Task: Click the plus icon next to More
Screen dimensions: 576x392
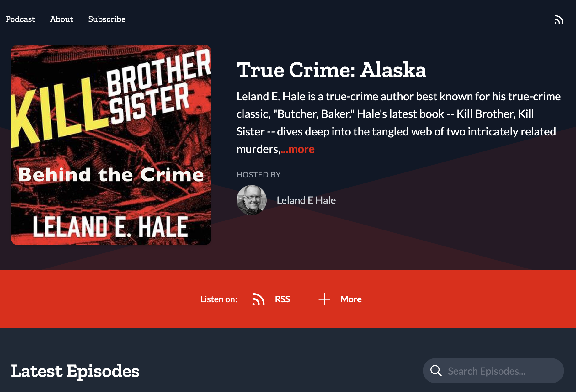Action: pyautogui.click(x=324, y=299)
